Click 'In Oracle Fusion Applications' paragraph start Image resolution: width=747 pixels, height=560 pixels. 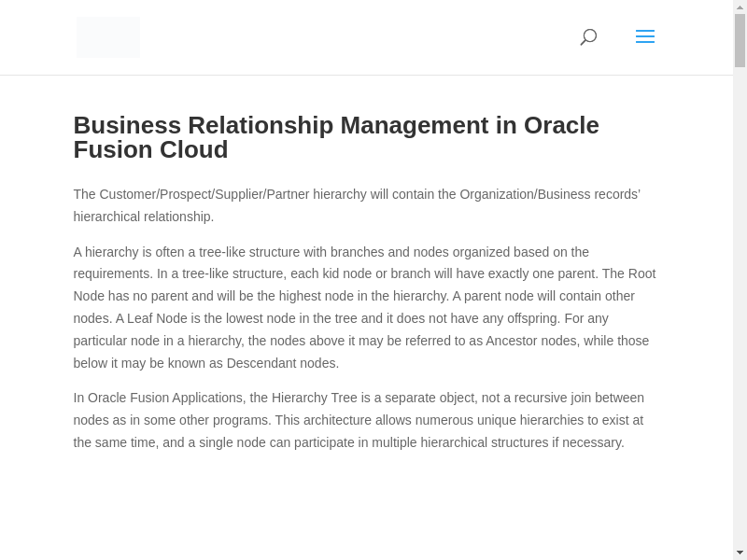click(159, 398)
